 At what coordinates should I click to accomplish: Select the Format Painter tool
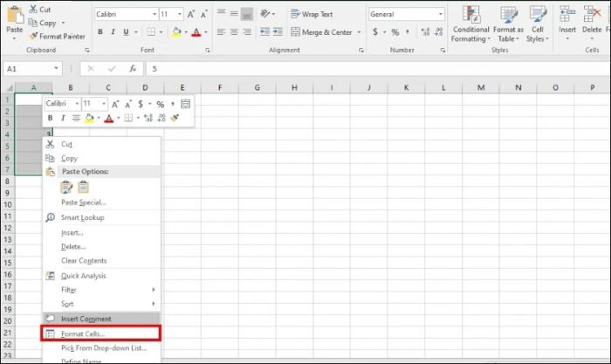click(x=58, y=37)
